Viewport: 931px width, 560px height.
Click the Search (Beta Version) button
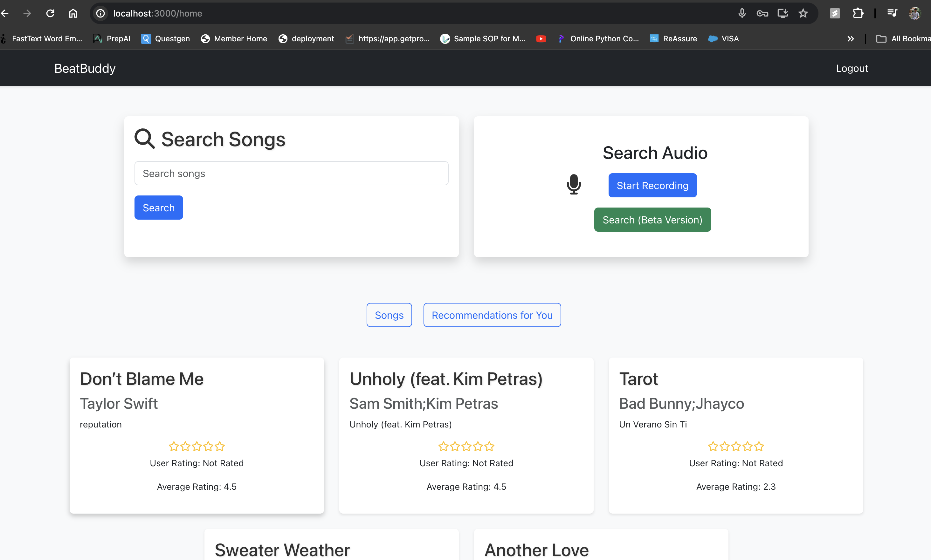click(652, 220)
